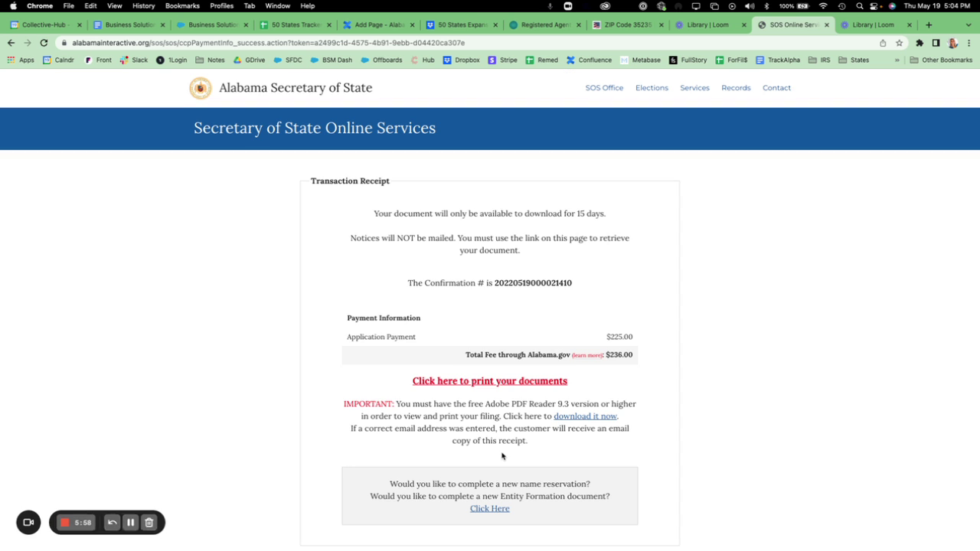Open the Other Bookmarks folder

941,60
